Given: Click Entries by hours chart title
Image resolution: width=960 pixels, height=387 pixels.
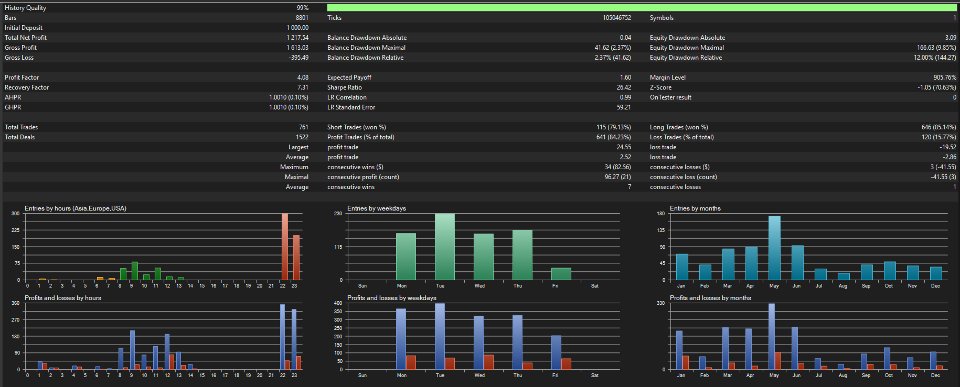Looking at the screenshot, I should pos(75,208).
